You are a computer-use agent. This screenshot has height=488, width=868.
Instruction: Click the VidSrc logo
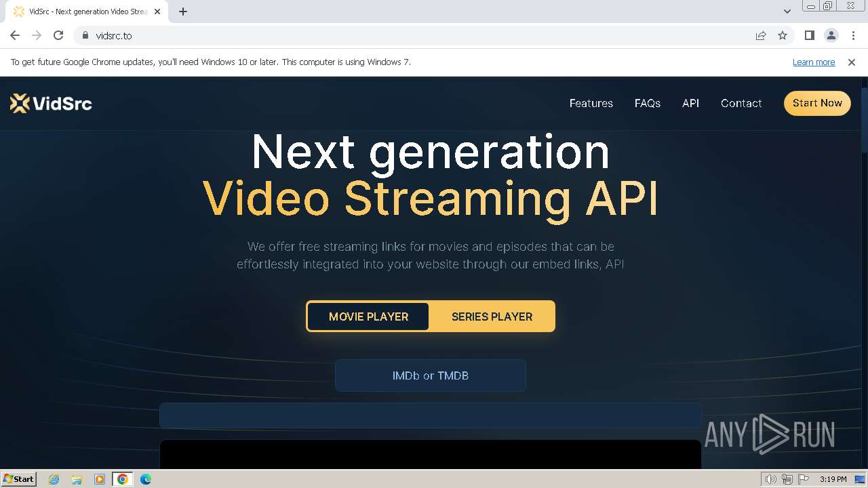pyautogui.click(x=51, y=103)
